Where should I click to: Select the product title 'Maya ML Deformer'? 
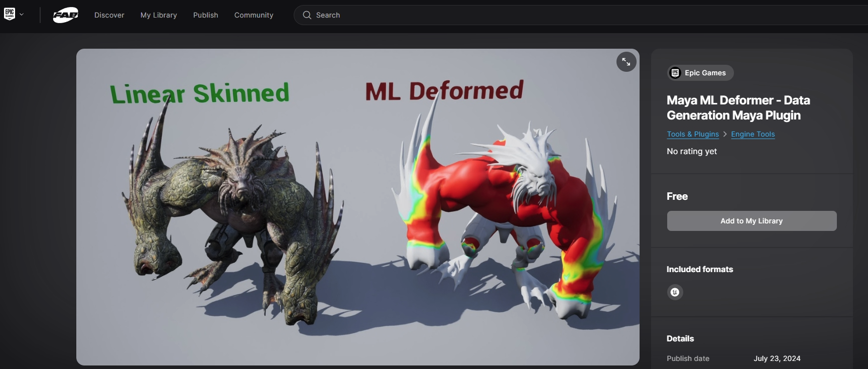point(738,107)
